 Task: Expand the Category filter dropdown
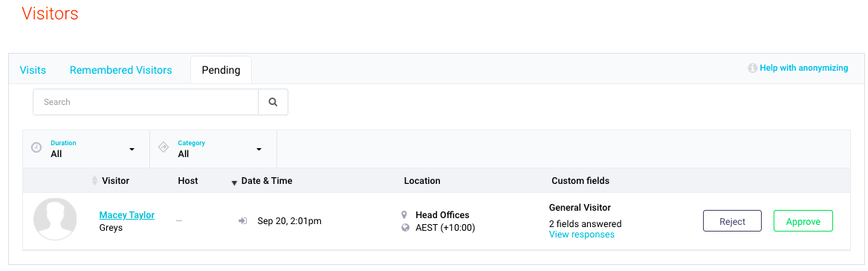[213, 148]
